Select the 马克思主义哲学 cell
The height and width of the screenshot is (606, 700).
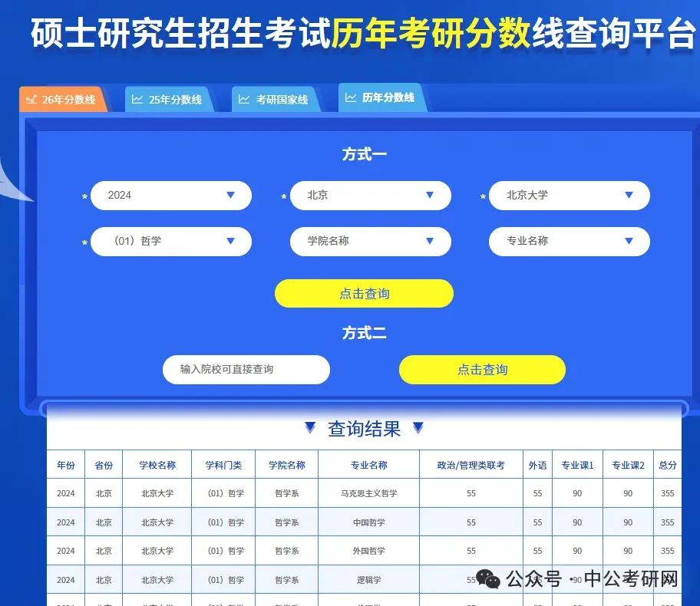click(368, 493)
